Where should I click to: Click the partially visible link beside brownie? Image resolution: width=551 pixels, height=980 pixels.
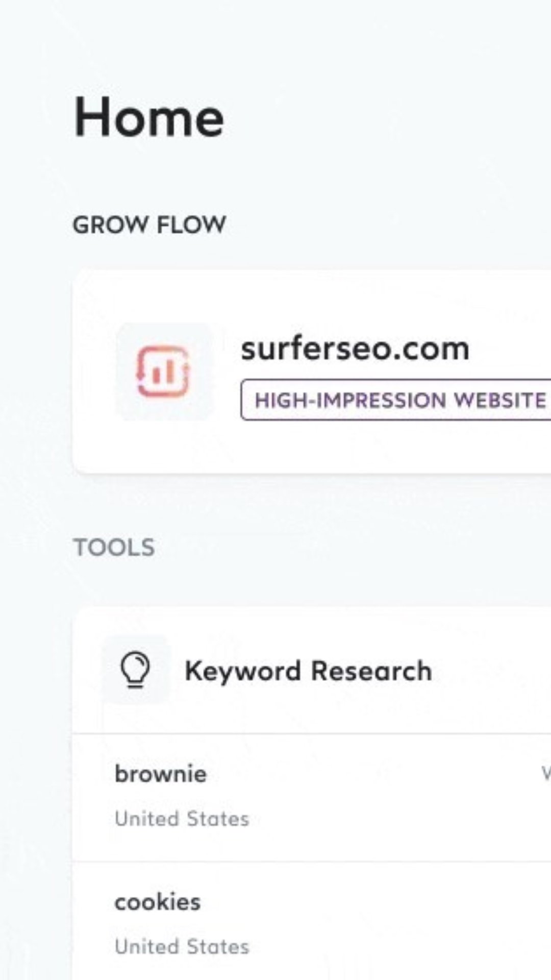pyautogui.click(x=545, y=774)
